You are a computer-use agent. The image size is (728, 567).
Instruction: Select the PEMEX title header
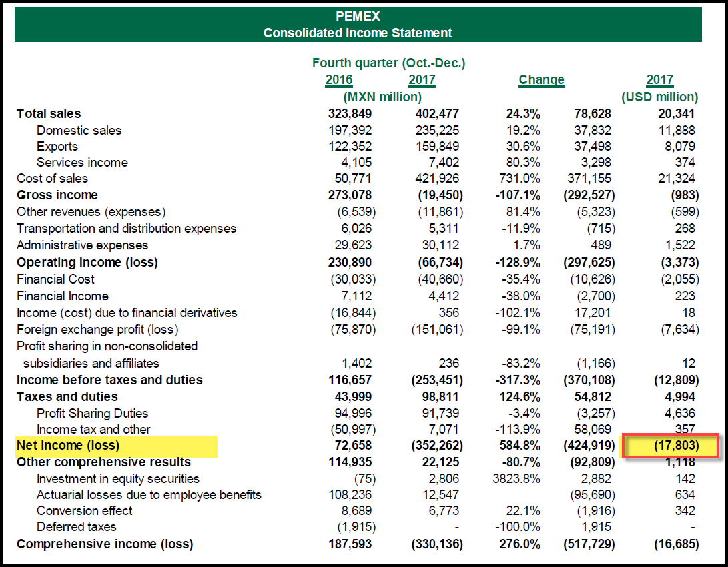pos(358,16)
